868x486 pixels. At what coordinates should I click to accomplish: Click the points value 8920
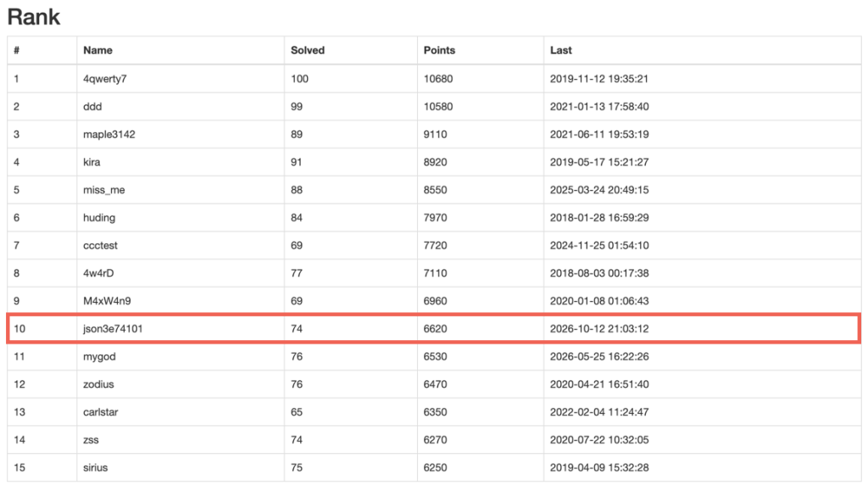pos(435,162)
